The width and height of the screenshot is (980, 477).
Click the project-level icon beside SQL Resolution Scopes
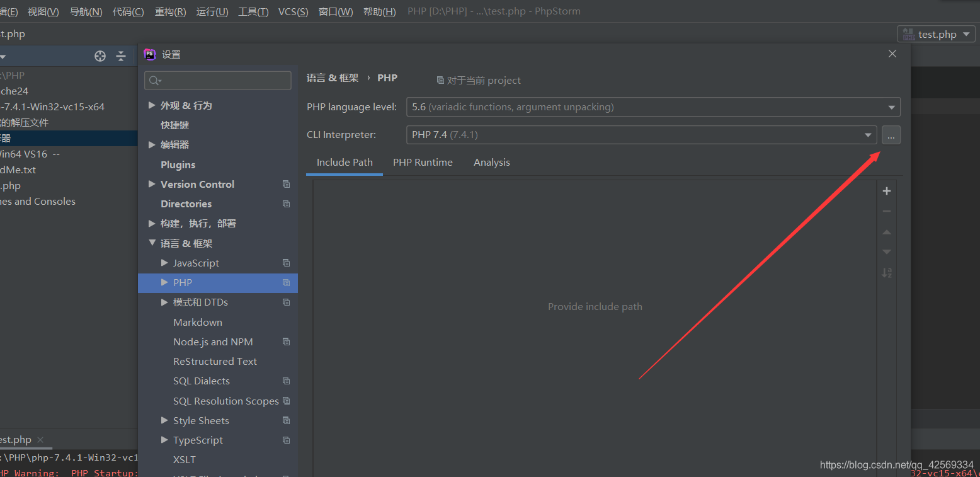(287, 401)
